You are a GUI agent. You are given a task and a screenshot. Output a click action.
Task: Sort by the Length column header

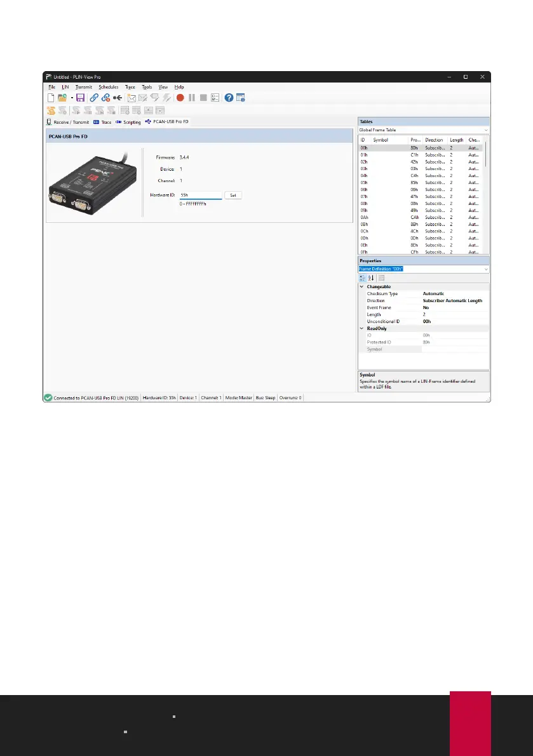(x=456, y=140)
